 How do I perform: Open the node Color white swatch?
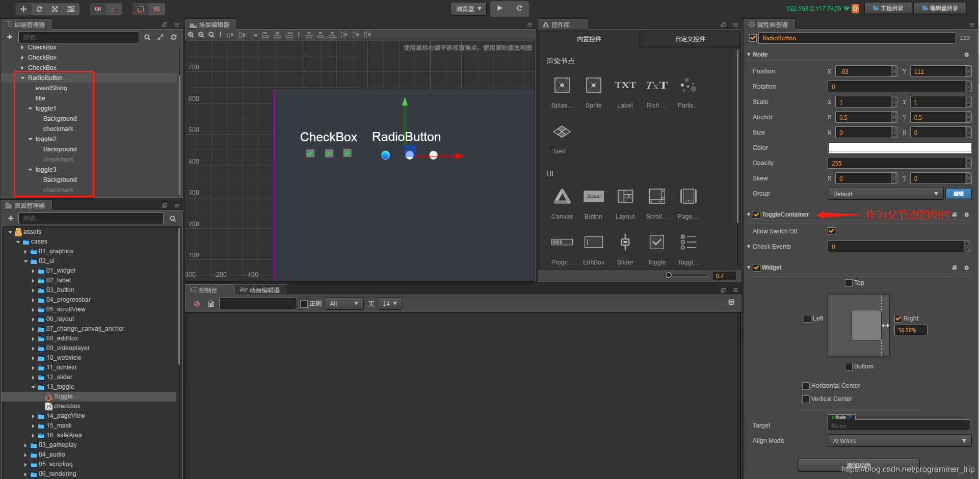(899, 148)
